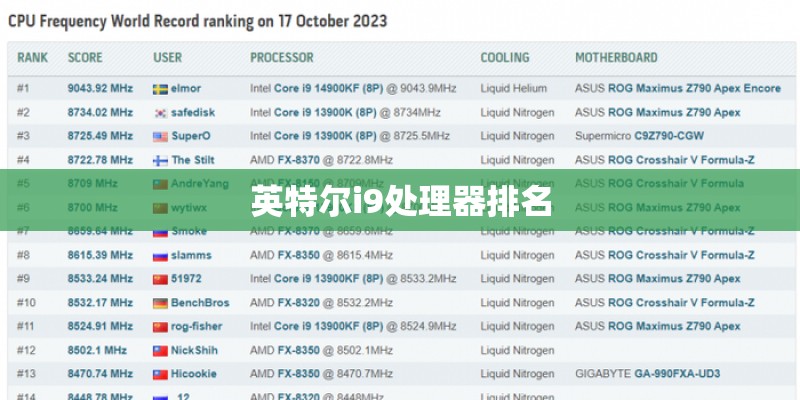Open user profile BenchBros
Image resolution: width=800 pixels, height=400 pixels.
click(200, 303)
